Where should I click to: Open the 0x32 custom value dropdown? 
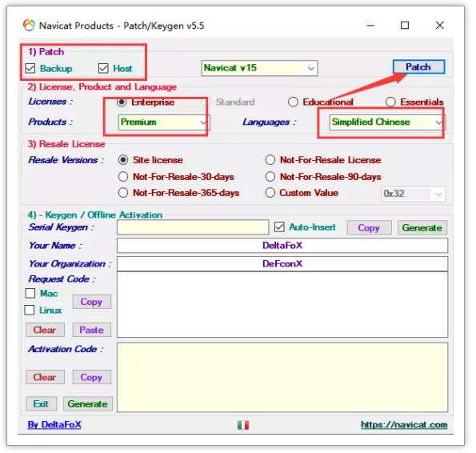tap(414, 194)
